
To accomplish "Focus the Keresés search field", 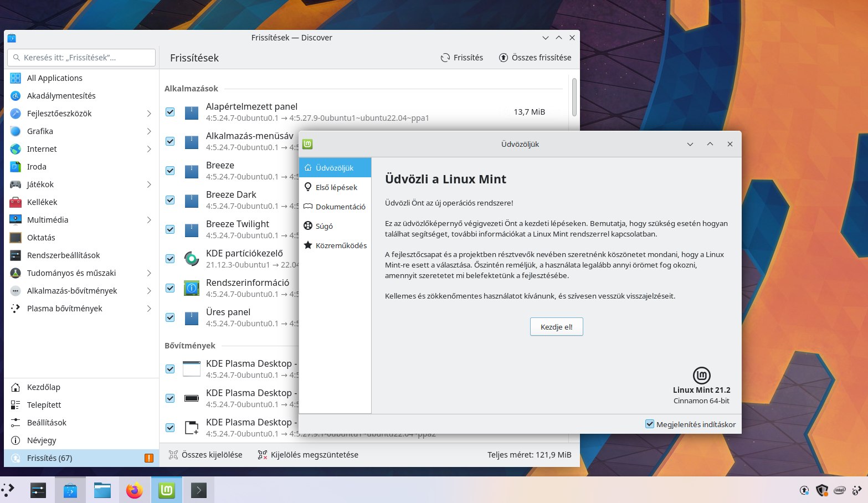I will 81,58.
